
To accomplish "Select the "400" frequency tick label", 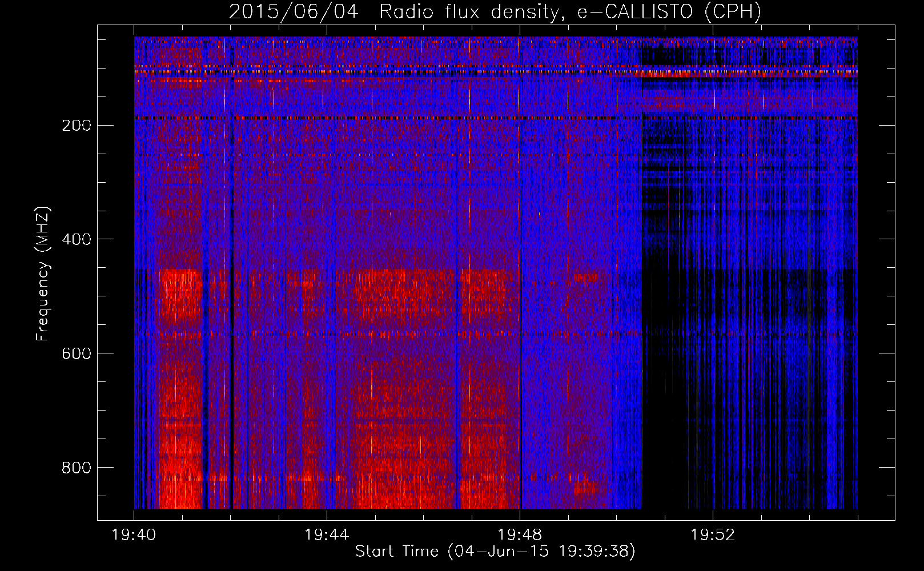I will point(77,239).
